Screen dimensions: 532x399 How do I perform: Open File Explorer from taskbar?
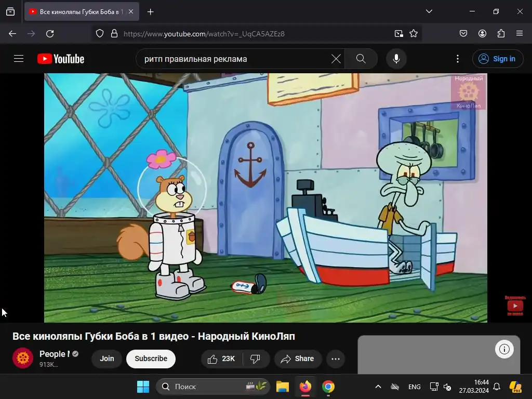282,387
